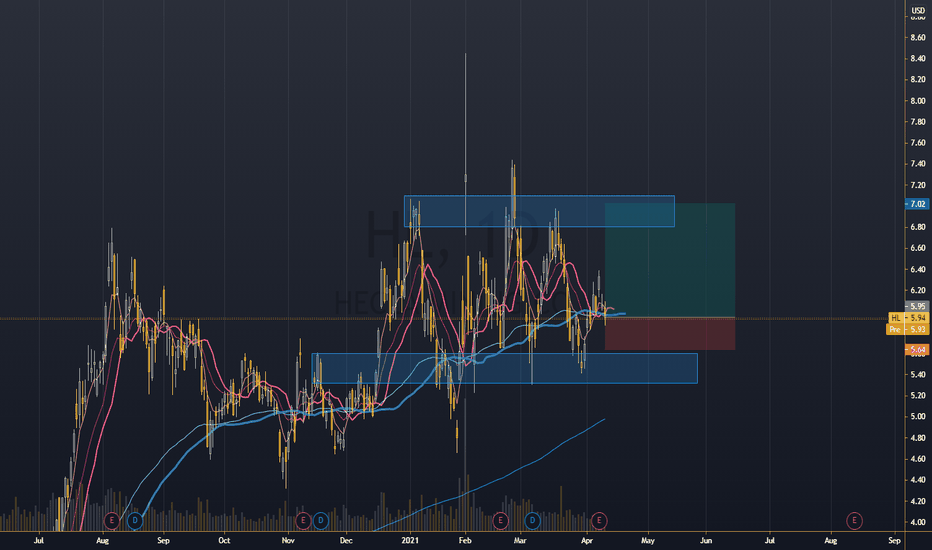The height and width of the screenshot is (550, 932).
Task: Click the 8.00 price axis label
Action: [x=918, y=100]
